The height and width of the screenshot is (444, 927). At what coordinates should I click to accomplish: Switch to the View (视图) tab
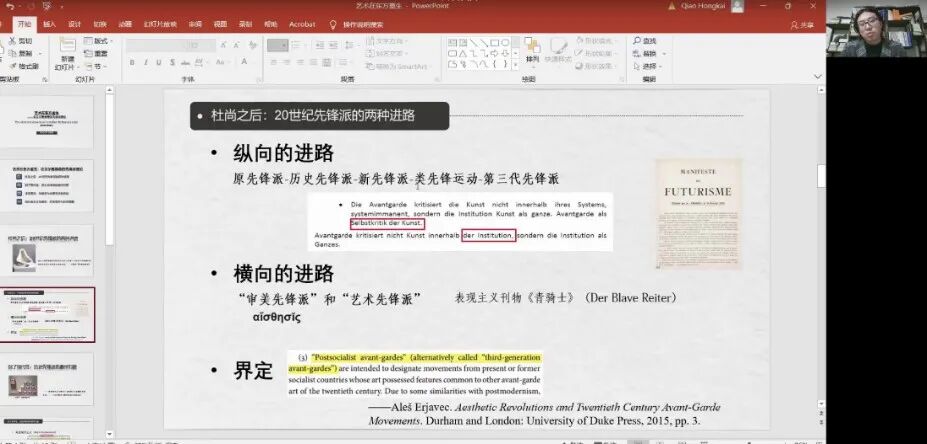(221, 25)
